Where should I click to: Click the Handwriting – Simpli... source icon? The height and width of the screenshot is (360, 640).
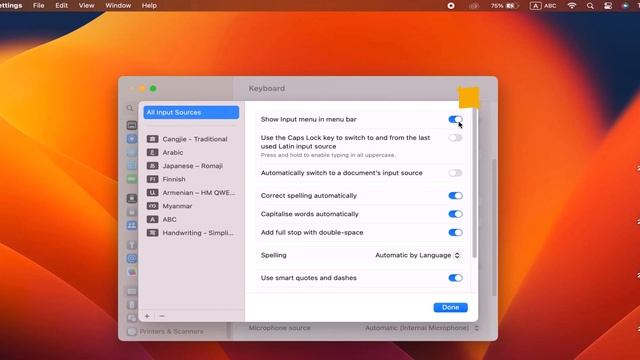pyautogui.click(x=152, y=233)
